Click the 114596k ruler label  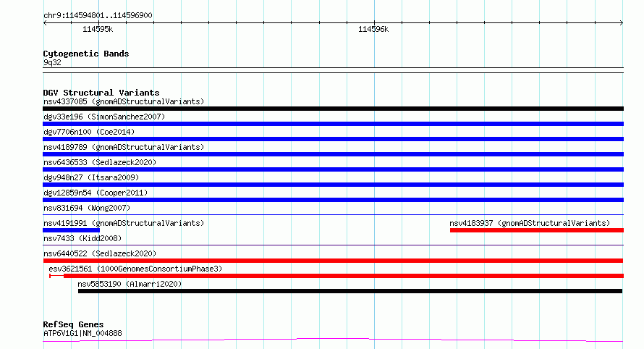[373, 29]
